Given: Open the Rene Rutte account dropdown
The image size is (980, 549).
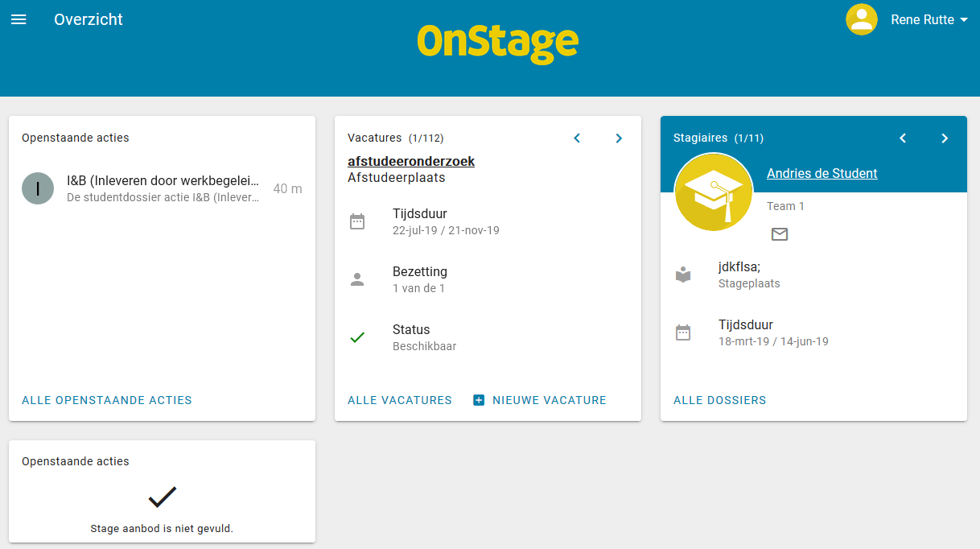Looking at the screenshot, I should [x=929, y=19].
